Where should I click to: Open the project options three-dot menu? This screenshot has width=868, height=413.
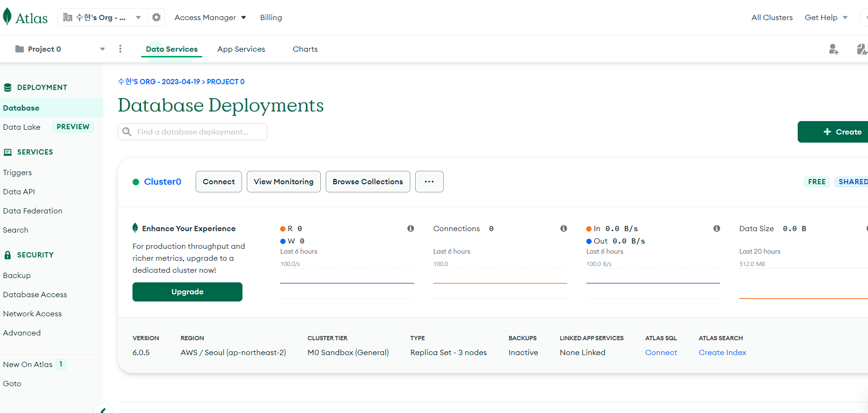[120, 49]
